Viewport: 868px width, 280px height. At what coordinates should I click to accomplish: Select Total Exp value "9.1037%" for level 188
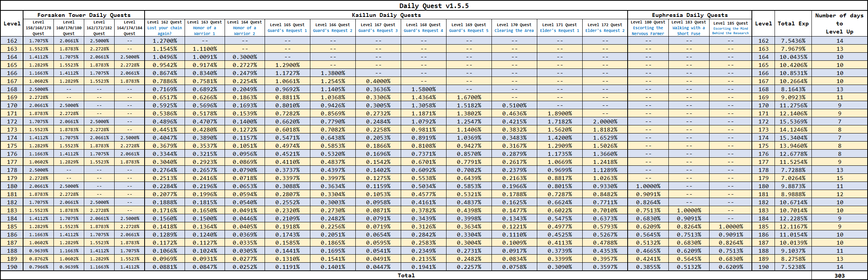(793, 251)
